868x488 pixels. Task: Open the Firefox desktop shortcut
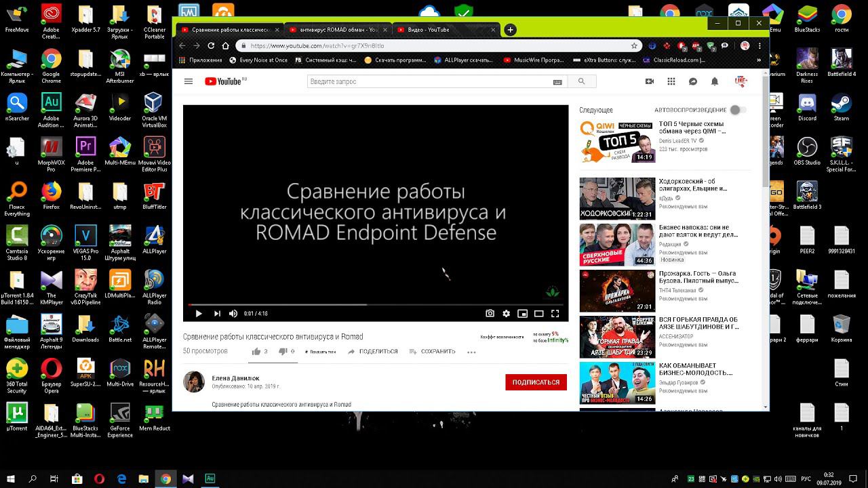click(51, 197)
